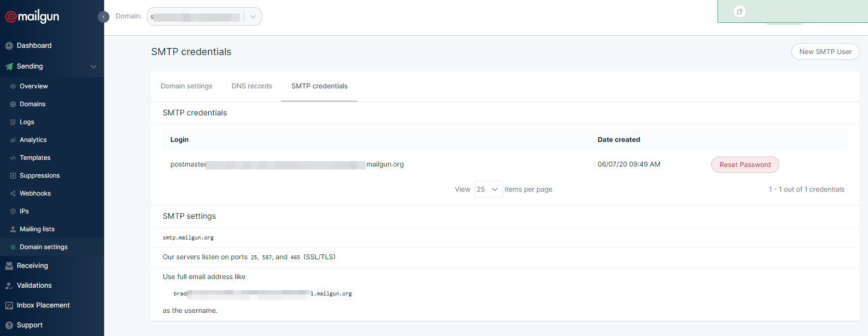Click the Receiving inbox icon
The height and width of the screenshot is (336, 868).
9,266
